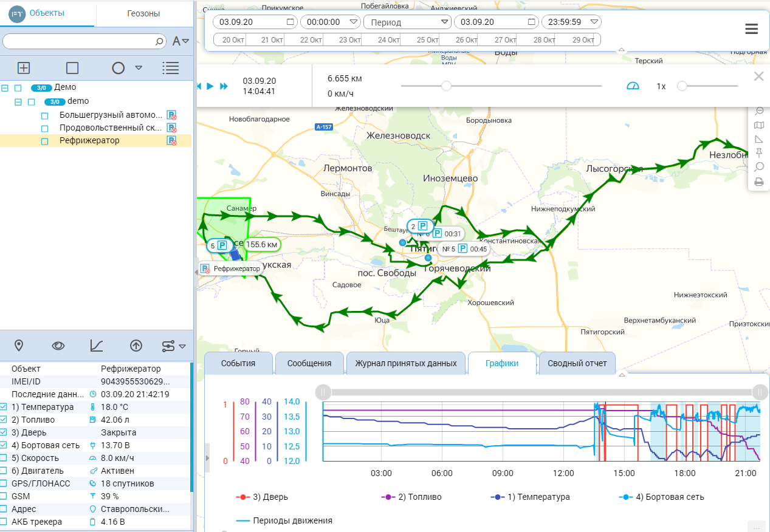Click the expand-all plus square icon
The width and height of the screenshot is (770, 532).
pos(24,68)
